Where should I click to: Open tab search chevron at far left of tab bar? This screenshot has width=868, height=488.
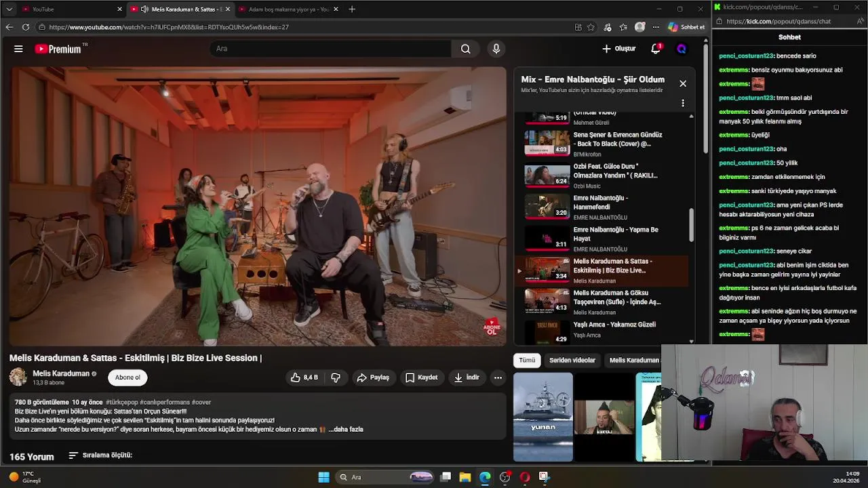(x=9, y=9)
